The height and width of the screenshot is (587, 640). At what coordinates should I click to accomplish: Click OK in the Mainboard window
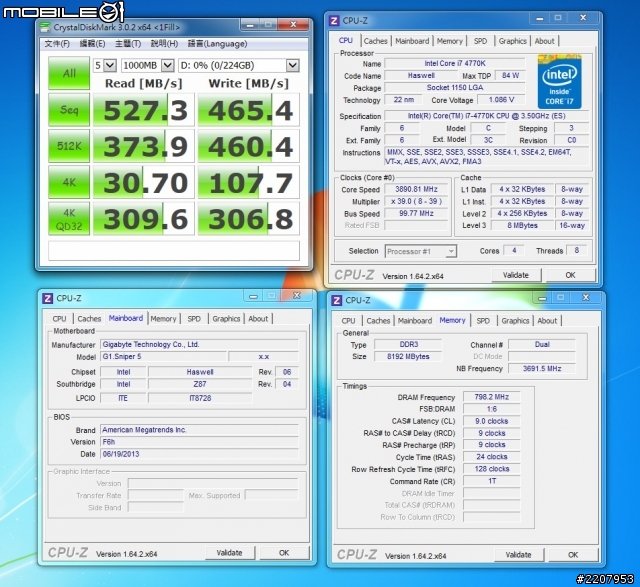click(x=284, y=553)
